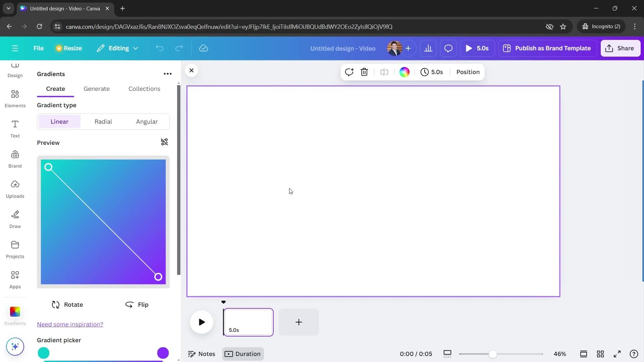Click the duplicate element icon

(385, 72)
